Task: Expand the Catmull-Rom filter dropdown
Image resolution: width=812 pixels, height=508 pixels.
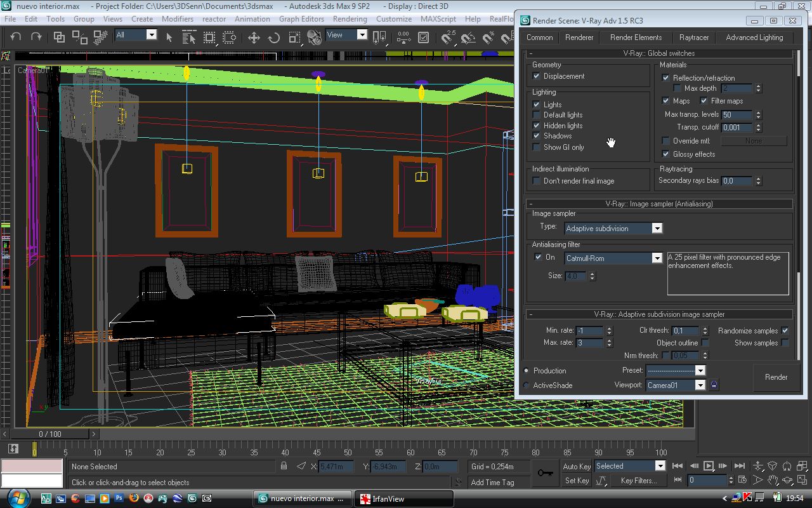Action: pos(657,258)
